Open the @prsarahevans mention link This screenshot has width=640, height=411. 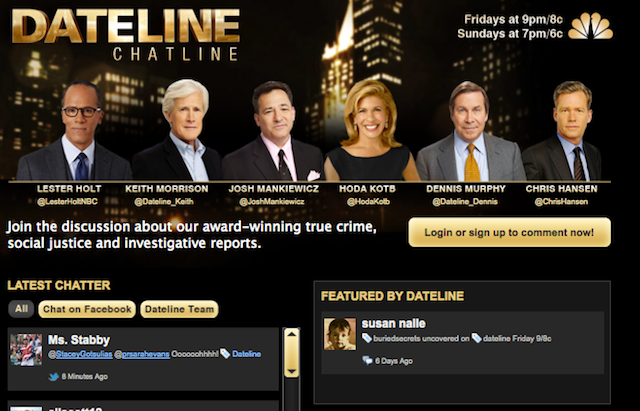tap(142, 354)
